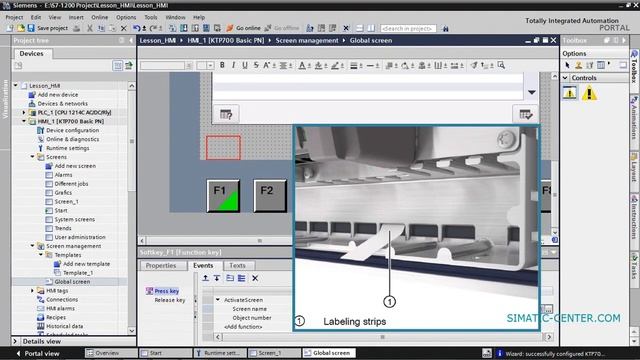This screenshot has height=360, width=640.
Task: Select Devices & networks tree item
Action: tap(58, 103)
